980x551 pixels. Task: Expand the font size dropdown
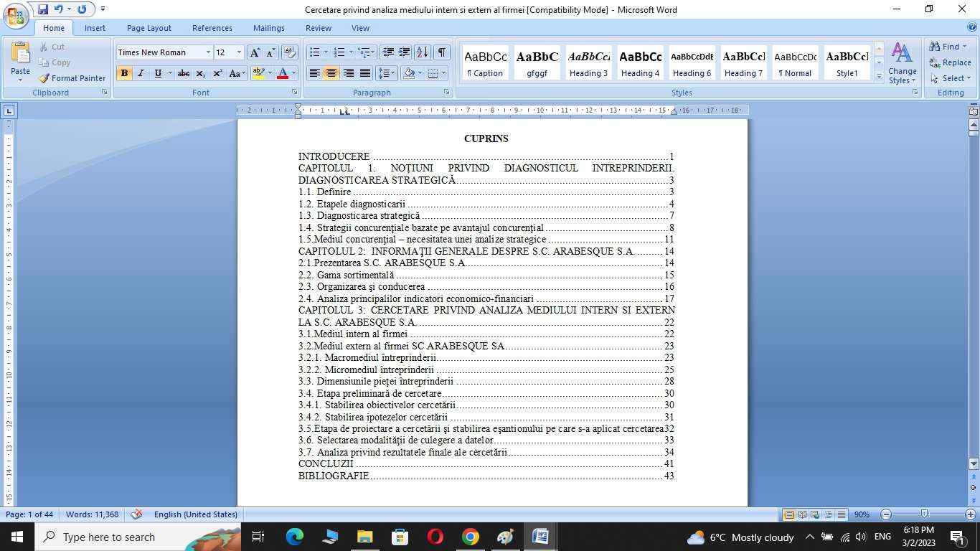(x=239, y=52)
